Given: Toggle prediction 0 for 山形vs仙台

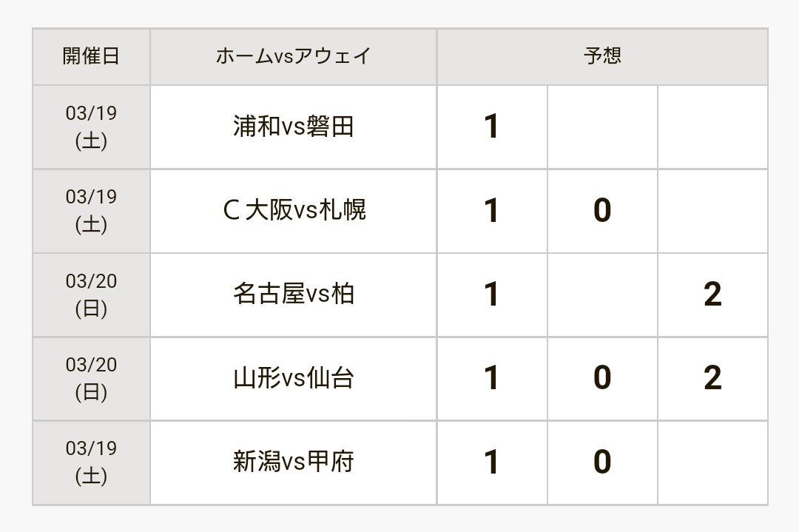Looking at the screenshot, I should coord(602,379).
